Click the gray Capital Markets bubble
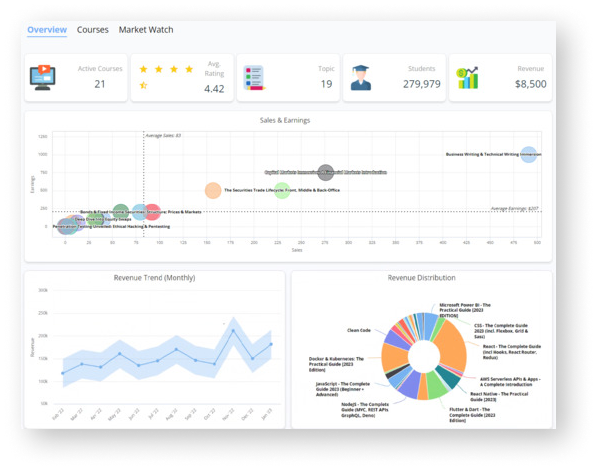Image resolution: width=597 pixels, height=470 pixels. click(x=326, y=172)
